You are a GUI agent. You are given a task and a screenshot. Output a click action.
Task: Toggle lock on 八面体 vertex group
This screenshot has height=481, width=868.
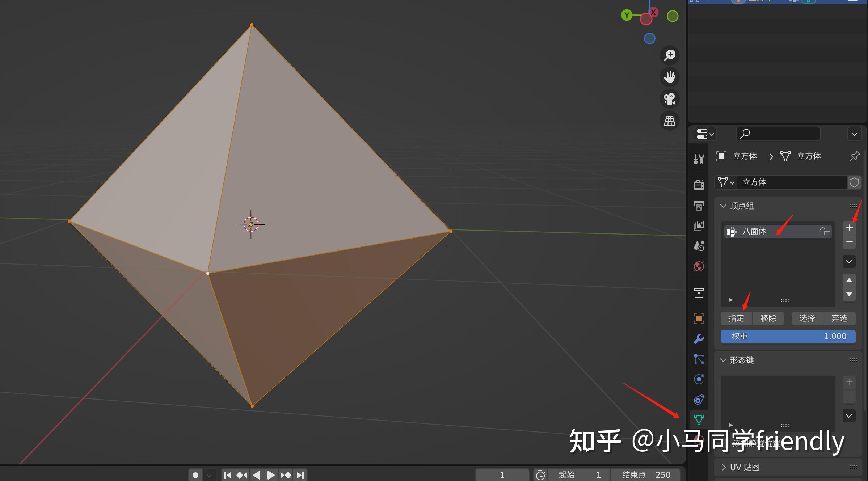click(x=825, y=231)
